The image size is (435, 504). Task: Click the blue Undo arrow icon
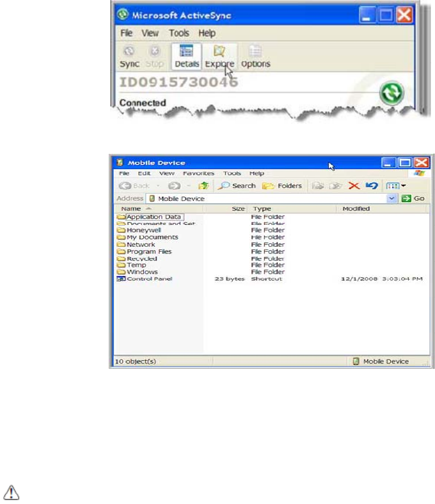point(372,185)
